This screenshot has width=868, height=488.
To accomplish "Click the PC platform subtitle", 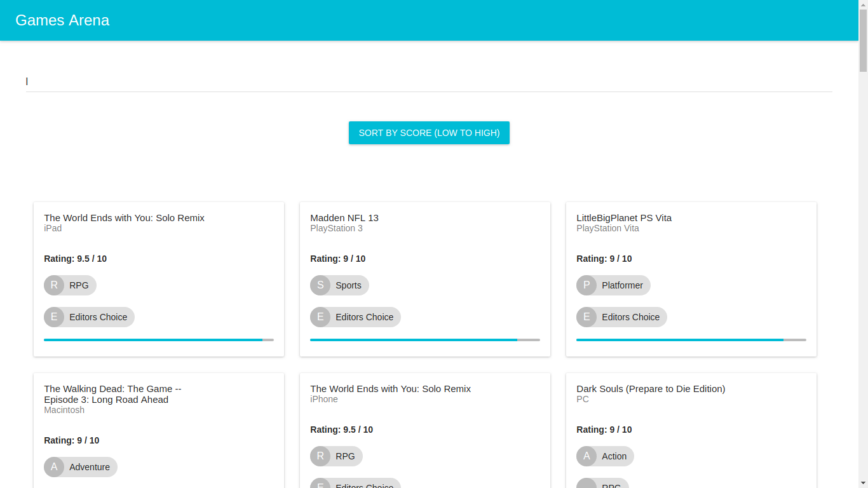I will [x=583, y=399].
